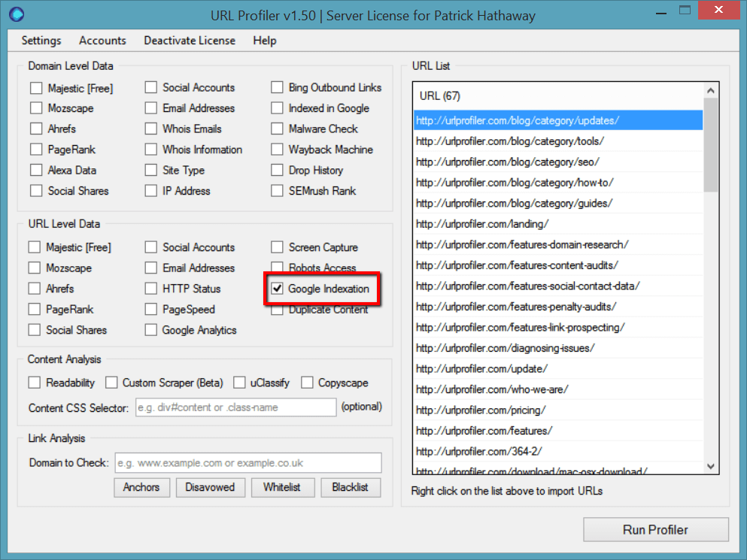Open the Settings menu
Image resolution: width=747 pixels, height=560 pixels.
pyautogui.click(x=41, y=41)
